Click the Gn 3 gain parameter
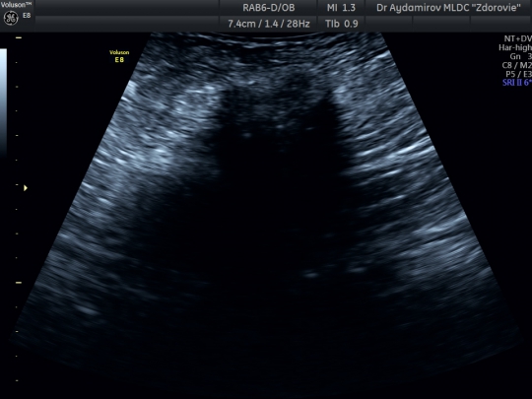Viewport: 532px width, 399px height. pos(520,56)
